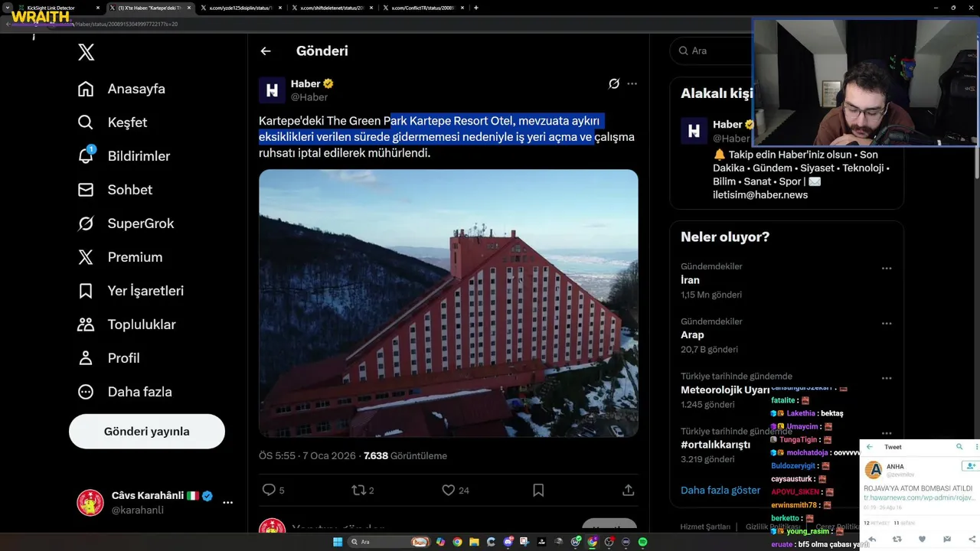Click taskbar Ara search box
Image resolution: width=980 pixels, height=551 pixels.
388,542
